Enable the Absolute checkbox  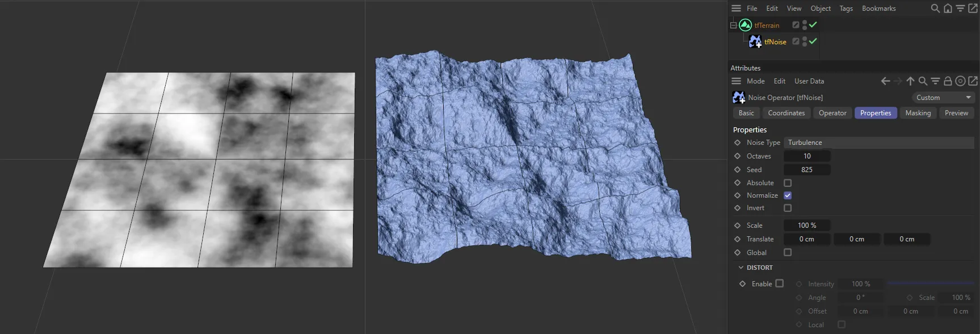point(788,183)
